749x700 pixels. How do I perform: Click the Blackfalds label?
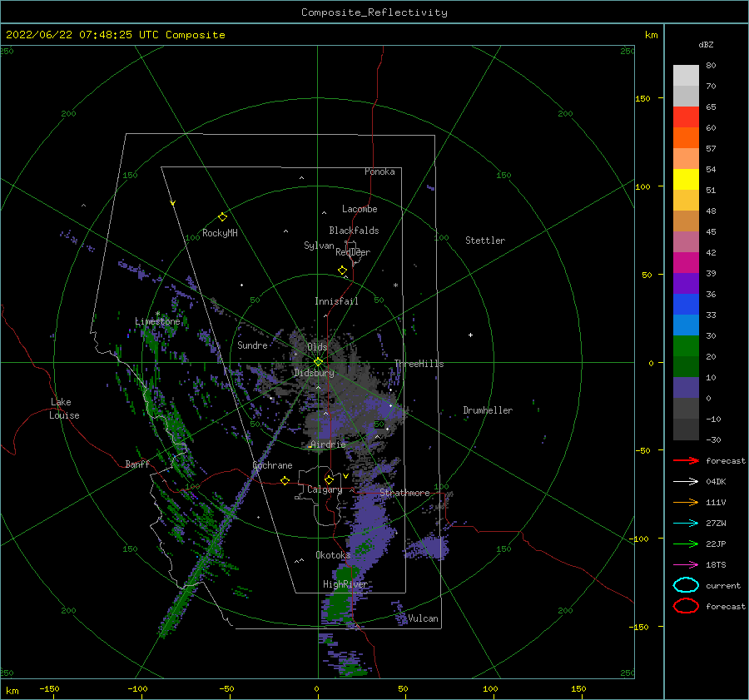[354, 231]
